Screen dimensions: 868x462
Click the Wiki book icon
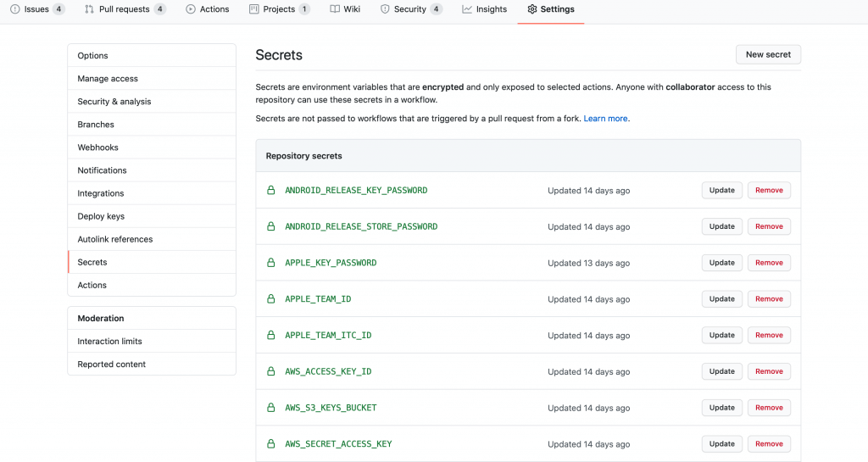pos(335,9)
